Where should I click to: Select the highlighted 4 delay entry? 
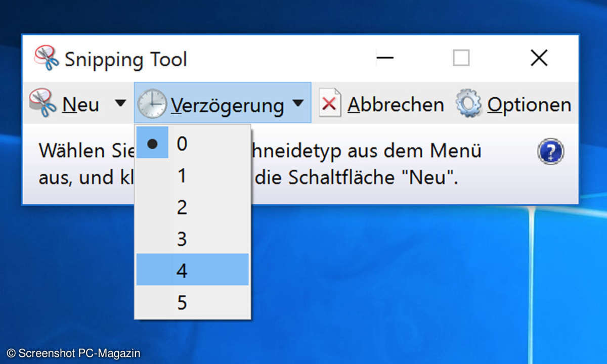tap(193, 270)
